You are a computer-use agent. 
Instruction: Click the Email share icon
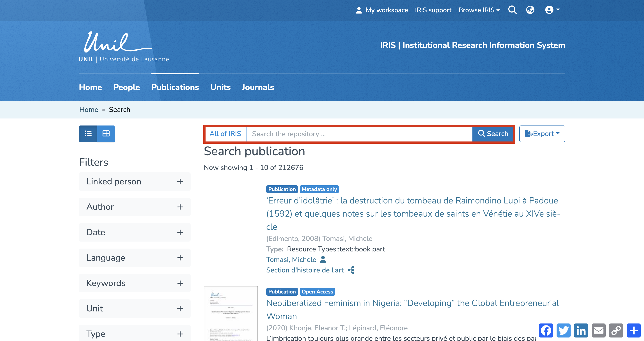point(598,330)
